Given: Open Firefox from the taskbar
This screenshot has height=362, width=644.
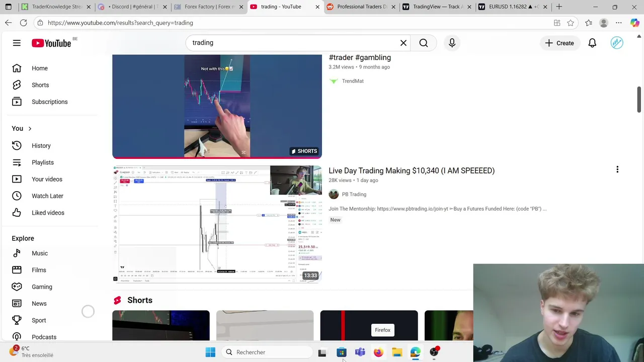Looking at the screenshot, I should click(x=378, y=352).
